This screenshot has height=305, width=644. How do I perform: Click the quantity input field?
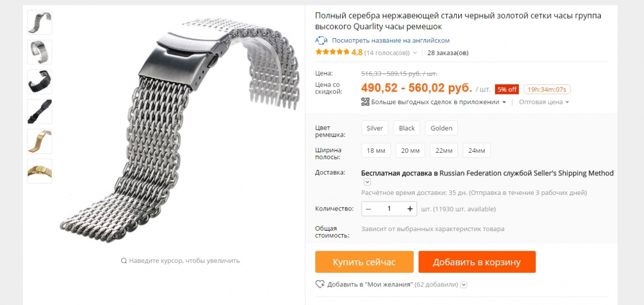point(389,209)
